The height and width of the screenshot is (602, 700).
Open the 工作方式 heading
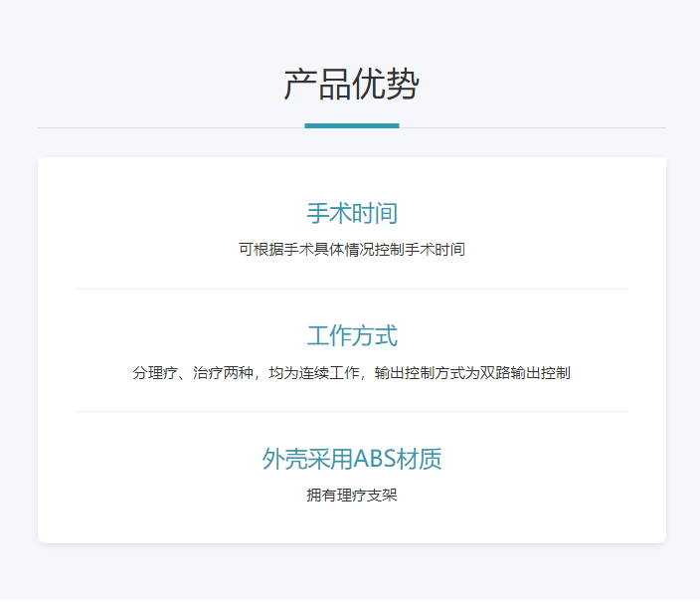[351, 335]
